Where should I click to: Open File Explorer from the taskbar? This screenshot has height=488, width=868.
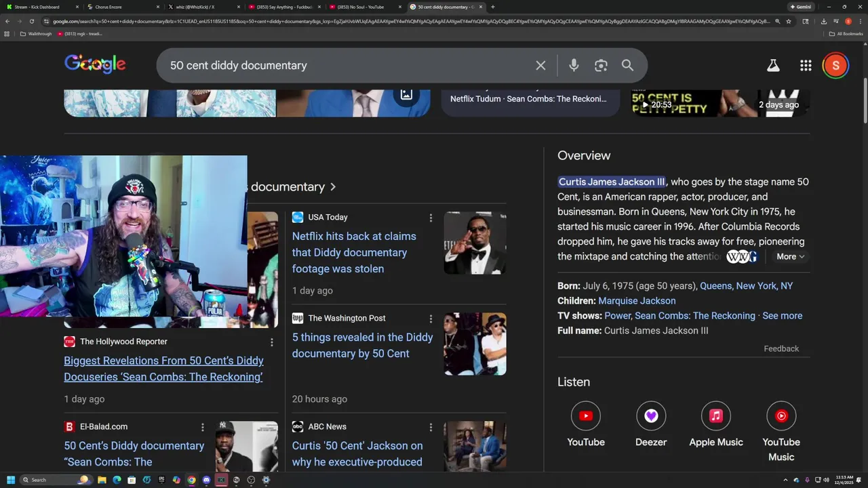click(102, 480)
